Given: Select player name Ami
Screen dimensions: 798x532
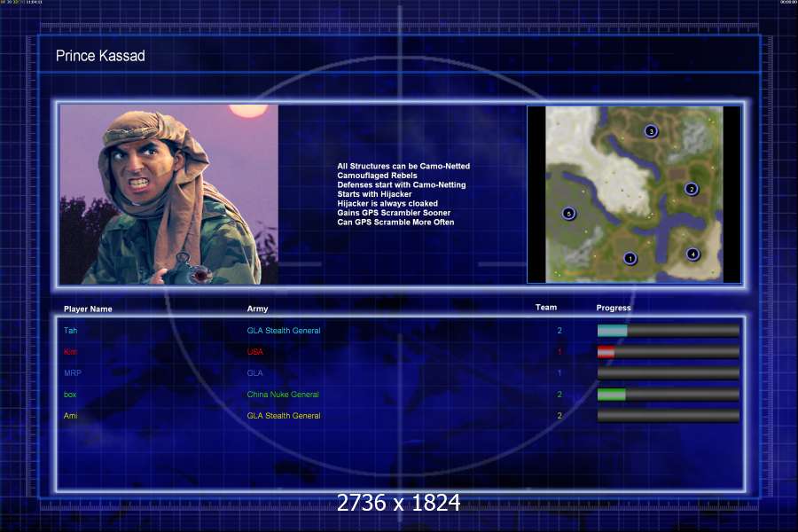Looking at the screenshot, I should tap(70, 416).
